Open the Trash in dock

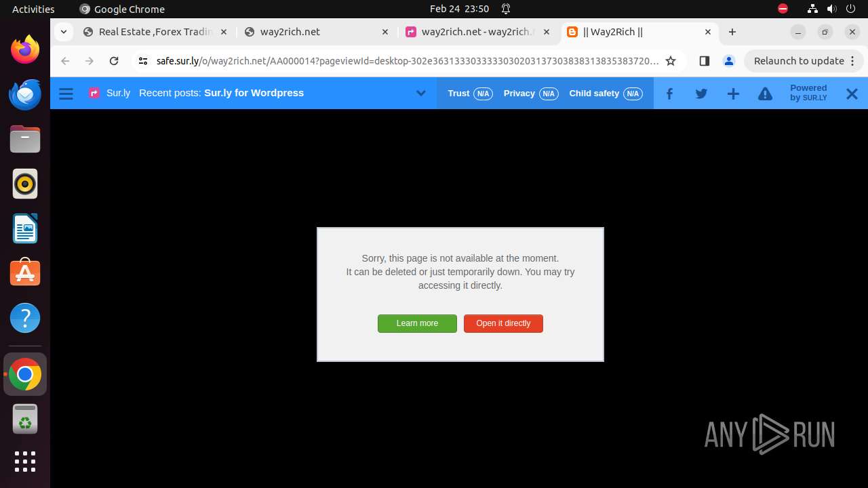click(x=25, y=419)
